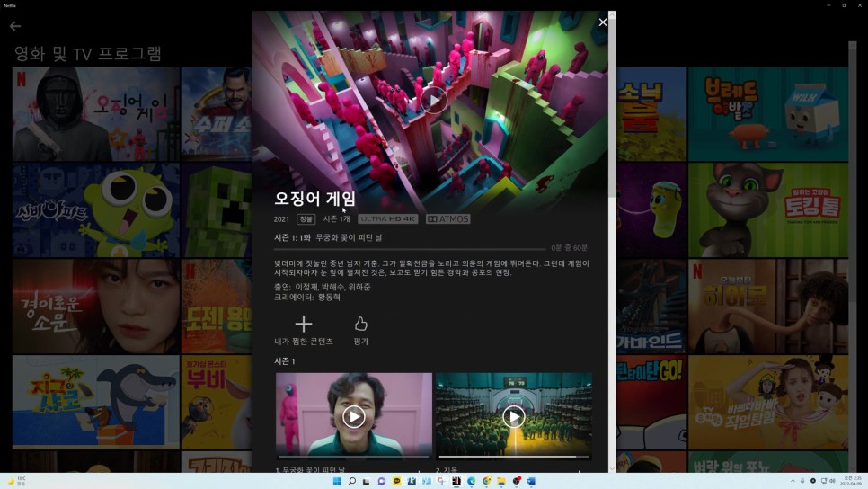Click the 시즌 1개 text
The image size is (868, 489).
tap(337, 218)
